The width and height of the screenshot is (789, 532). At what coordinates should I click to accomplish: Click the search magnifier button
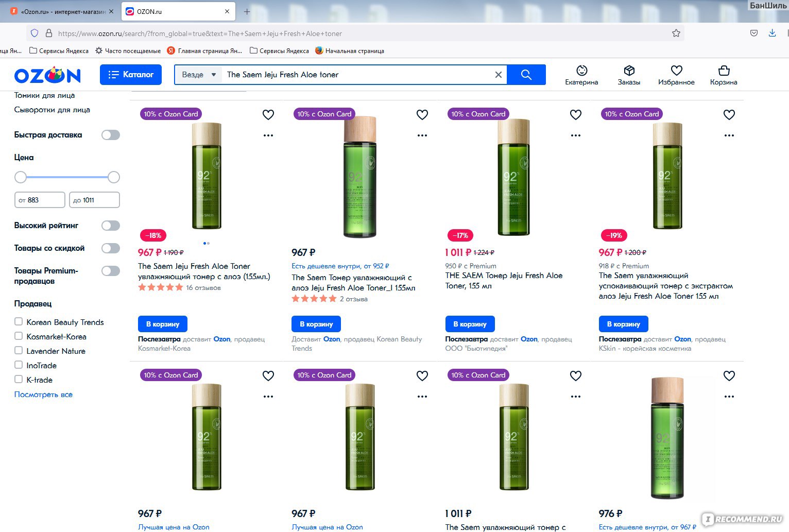(x=526, y=75)
